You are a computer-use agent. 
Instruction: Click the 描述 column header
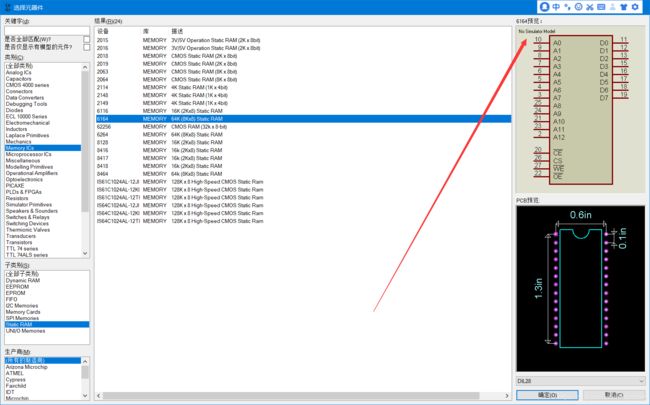177,32
